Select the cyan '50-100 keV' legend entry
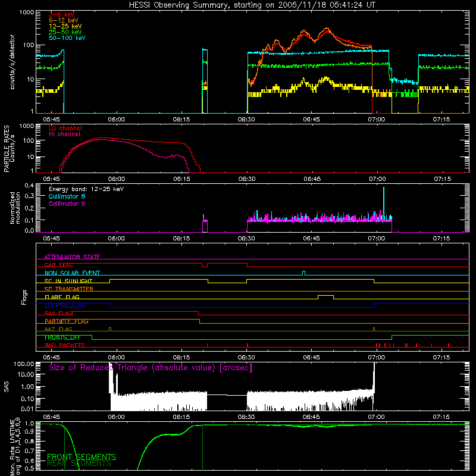The height and width of the screenshot is (476, 476). (x=67, y=38)
